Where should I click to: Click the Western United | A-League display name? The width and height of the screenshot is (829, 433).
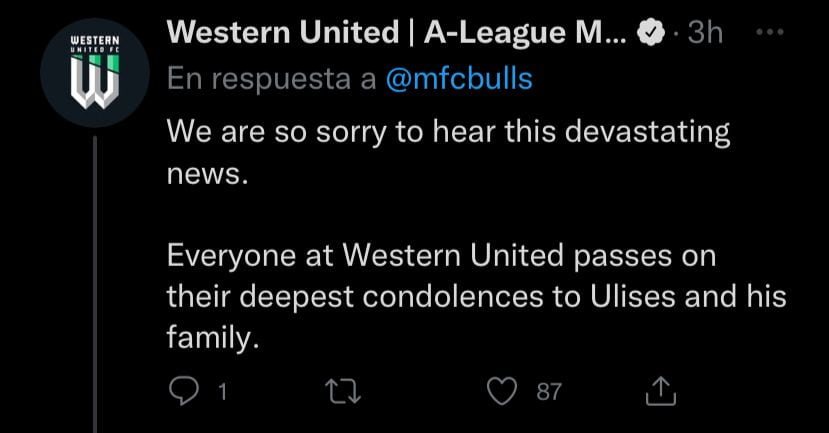pos(397,33)
